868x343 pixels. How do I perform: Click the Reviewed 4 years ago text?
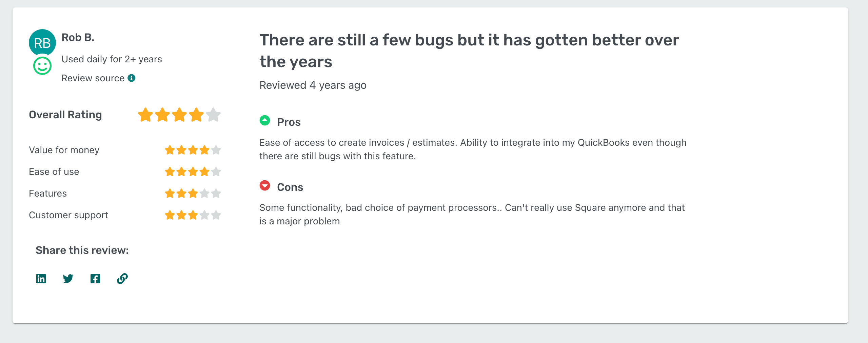pyautogui.click(x=313, y=85)
